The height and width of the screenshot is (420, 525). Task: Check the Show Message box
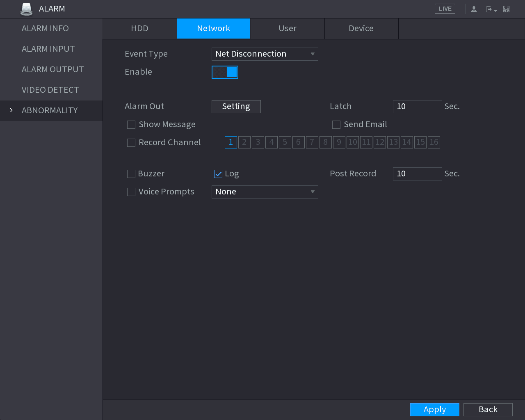[131, 125]
